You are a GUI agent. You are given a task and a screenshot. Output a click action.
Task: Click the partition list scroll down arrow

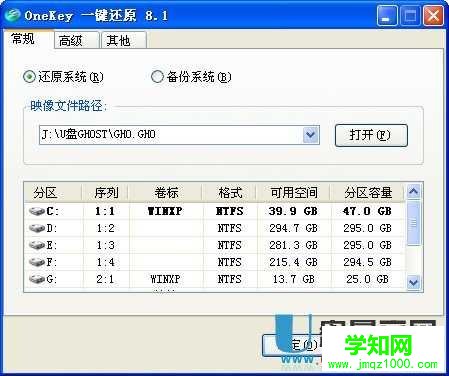[x=413, y=283]
